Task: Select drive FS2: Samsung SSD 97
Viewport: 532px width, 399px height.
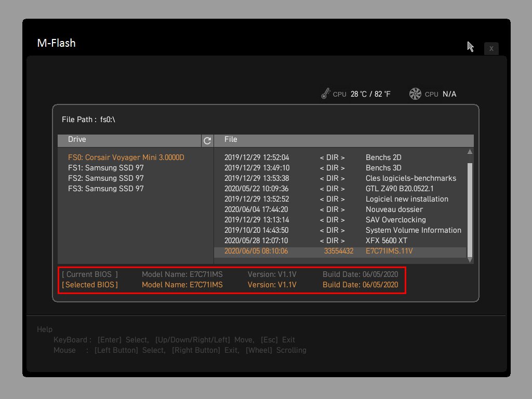Action: click(x=106, y=178)
